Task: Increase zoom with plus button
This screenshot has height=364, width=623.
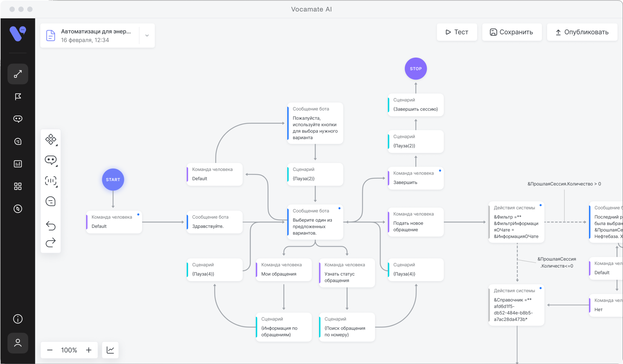Action: tap(89, 350)
